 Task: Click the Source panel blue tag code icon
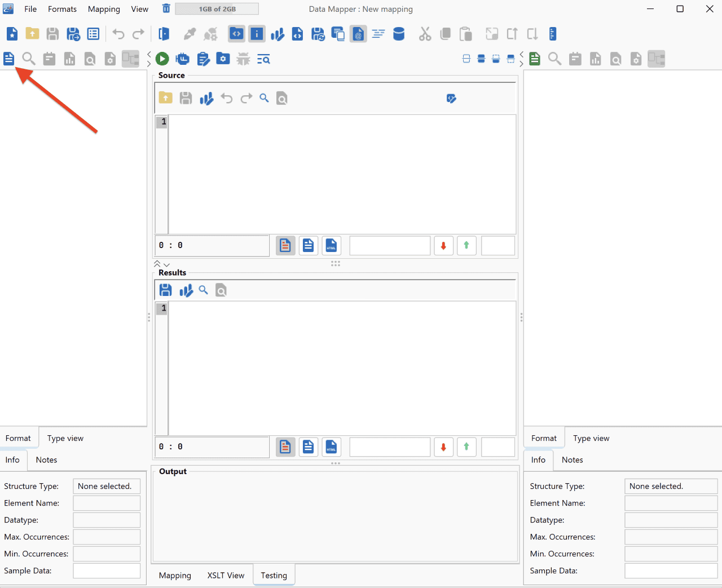tap(451, 98)
